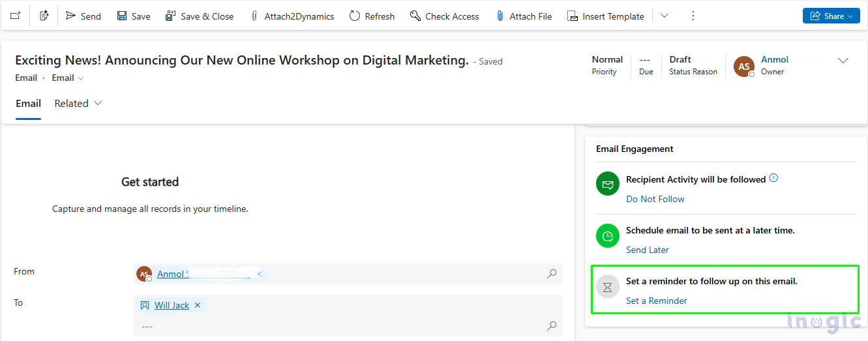Remove the sender from the From field
The height and width of the screenshot is (341, 868).
[259, 274]
